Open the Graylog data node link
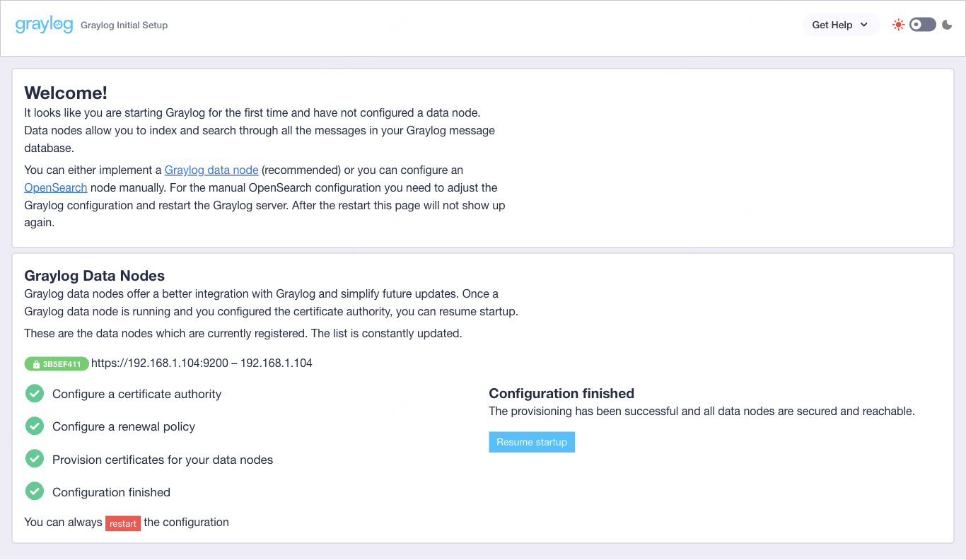This screenshot has height=560, width=966. point(211,170)
